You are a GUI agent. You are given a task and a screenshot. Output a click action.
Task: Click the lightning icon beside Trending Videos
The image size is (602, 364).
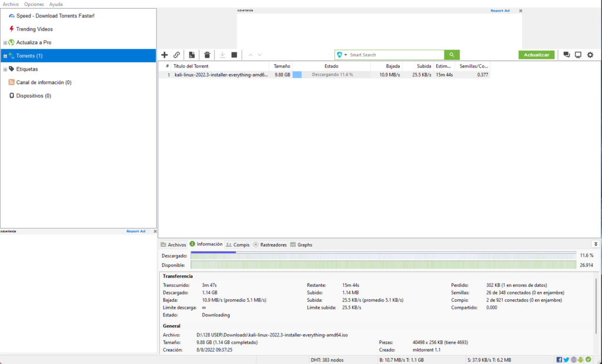point(12,29)
